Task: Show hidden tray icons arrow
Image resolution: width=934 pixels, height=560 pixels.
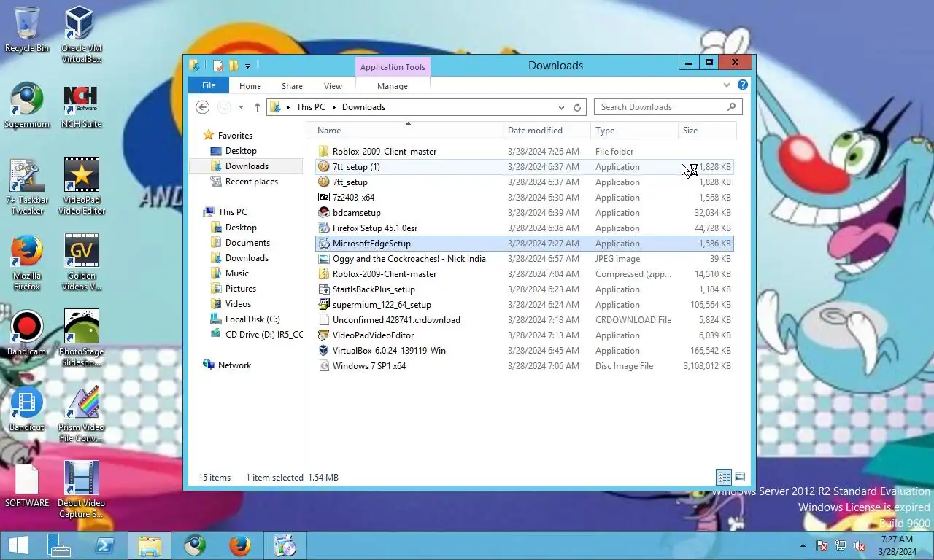Action: coord(803,545)
